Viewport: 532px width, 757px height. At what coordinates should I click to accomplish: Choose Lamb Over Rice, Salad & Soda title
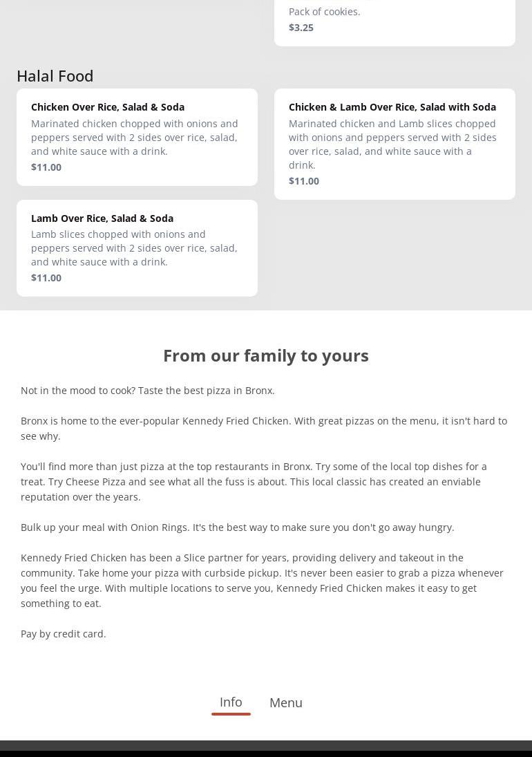pyautogui.click(x=102, y=218)
